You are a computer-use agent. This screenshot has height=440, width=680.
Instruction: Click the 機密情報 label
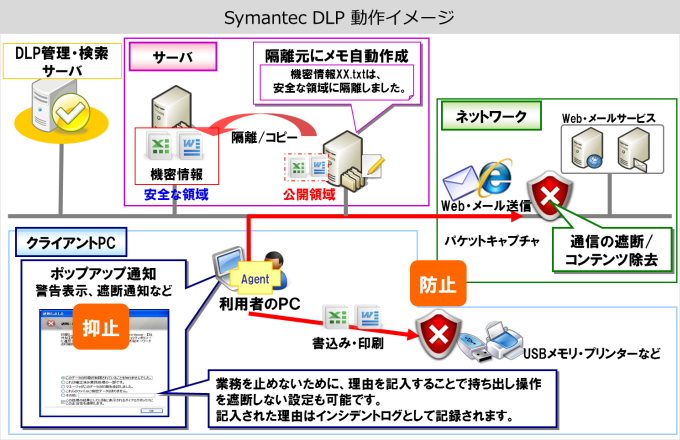tap(176, 174)
